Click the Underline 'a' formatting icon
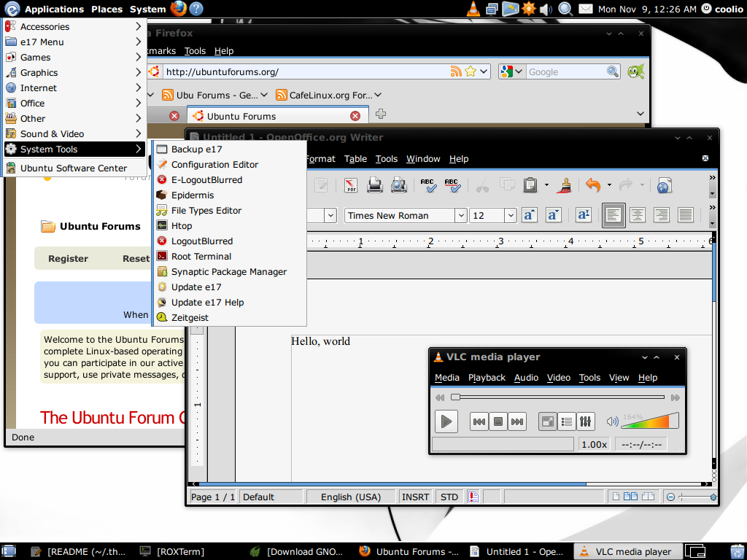This screenshot has width=747, height=560. point(583,215)
